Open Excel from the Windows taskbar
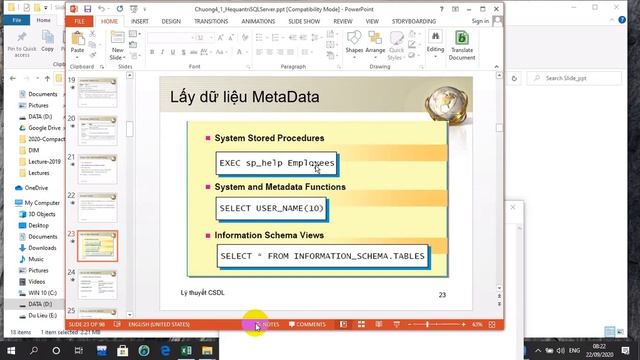The image size is (640, 360). coord(186,351)
